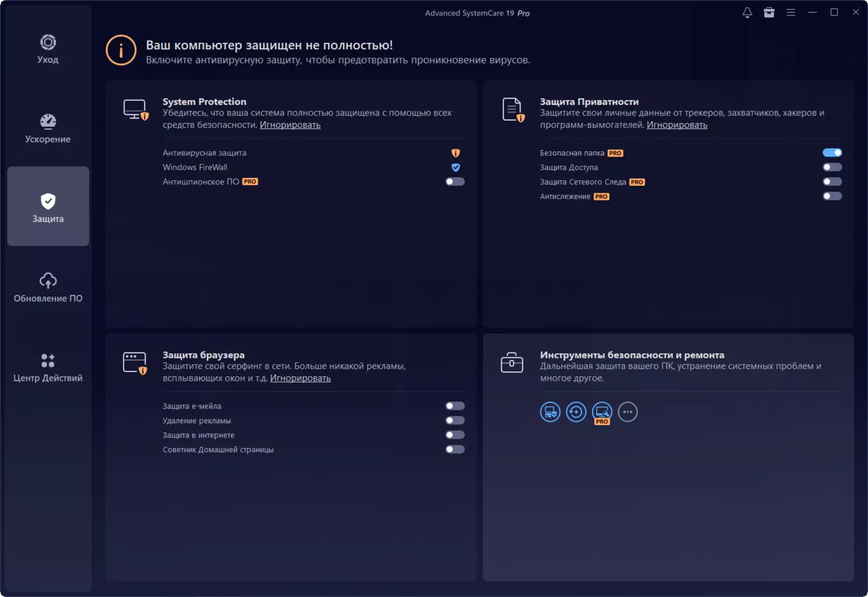The image size is (868, 597).
Task: Open the circular restore-with-plus tool
Action: (x=576, y=412)
